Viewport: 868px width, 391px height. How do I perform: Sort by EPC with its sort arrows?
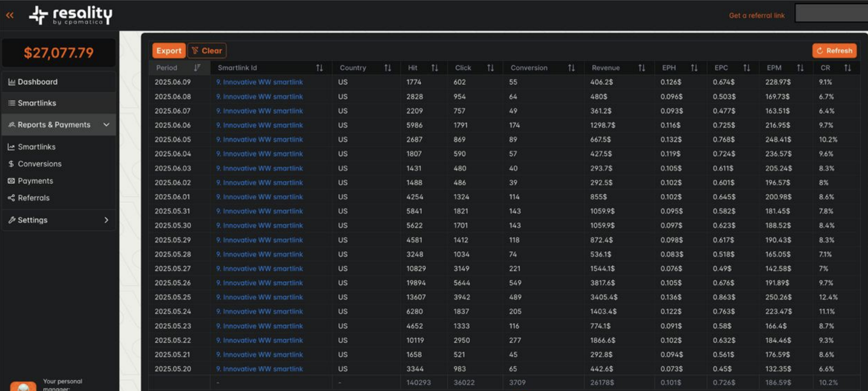(x=747, y=68)
